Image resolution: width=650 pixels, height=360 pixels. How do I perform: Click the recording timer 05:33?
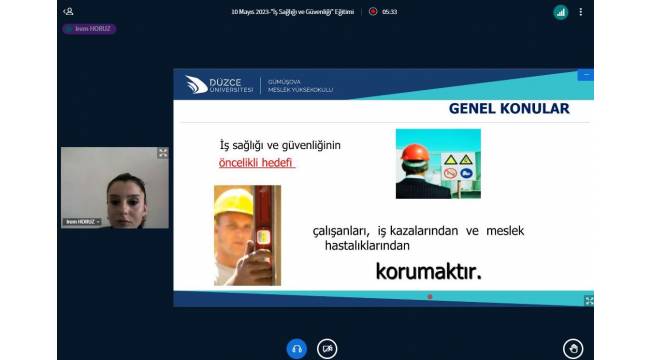pos(389,12)
